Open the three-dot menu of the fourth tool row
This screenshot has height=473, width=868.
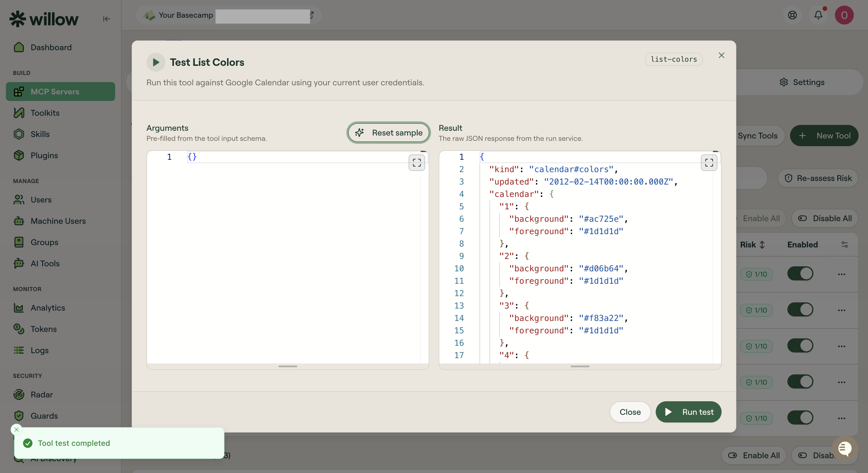(x=842, y=382)
